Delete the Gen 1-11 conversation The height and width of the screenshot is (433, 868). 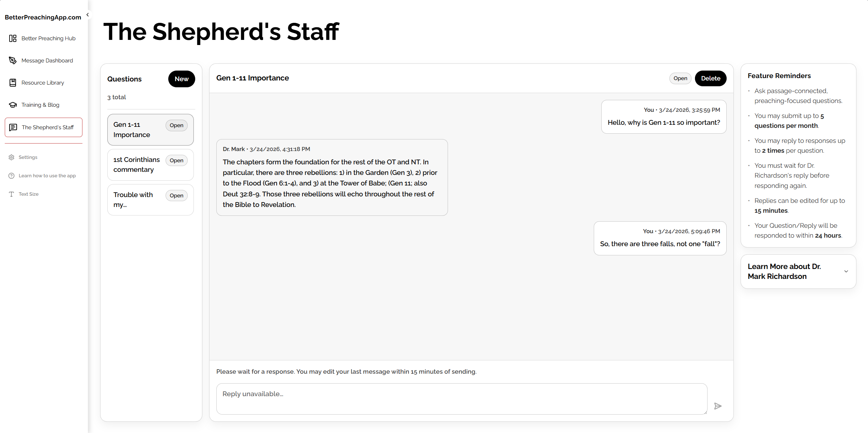(711, 78)
